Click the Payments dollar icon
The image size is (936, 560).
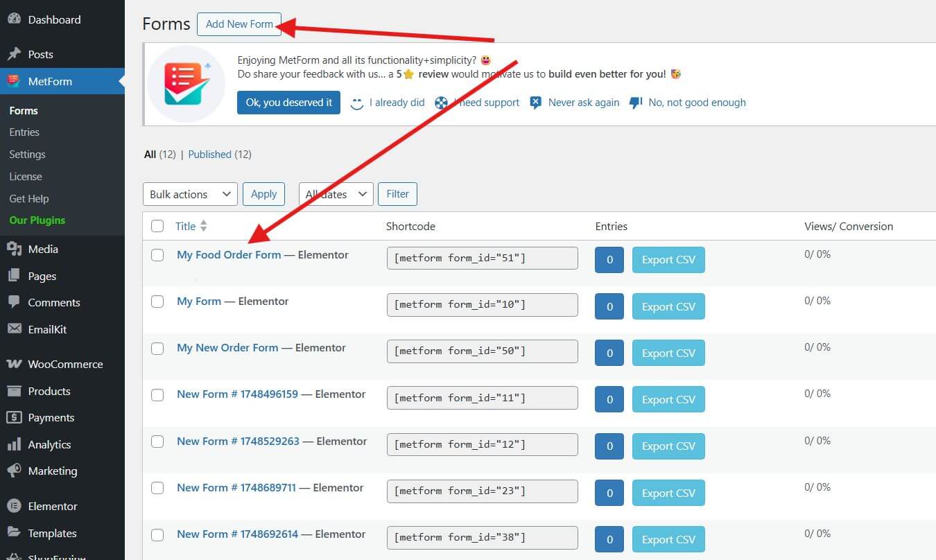pos(14,417)
